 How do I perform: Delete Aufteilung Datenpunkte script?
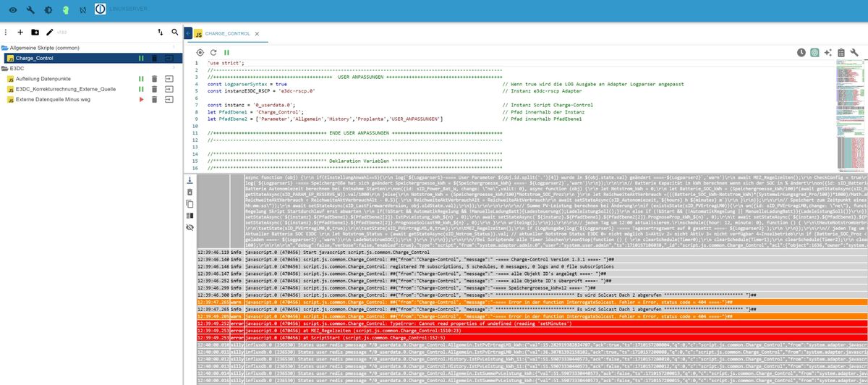[x=154, y=78]
